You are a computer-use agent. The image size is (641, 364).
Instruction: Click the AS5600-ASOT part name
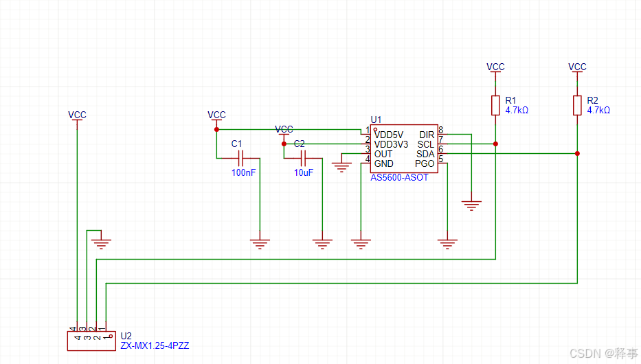pos(399,178)
